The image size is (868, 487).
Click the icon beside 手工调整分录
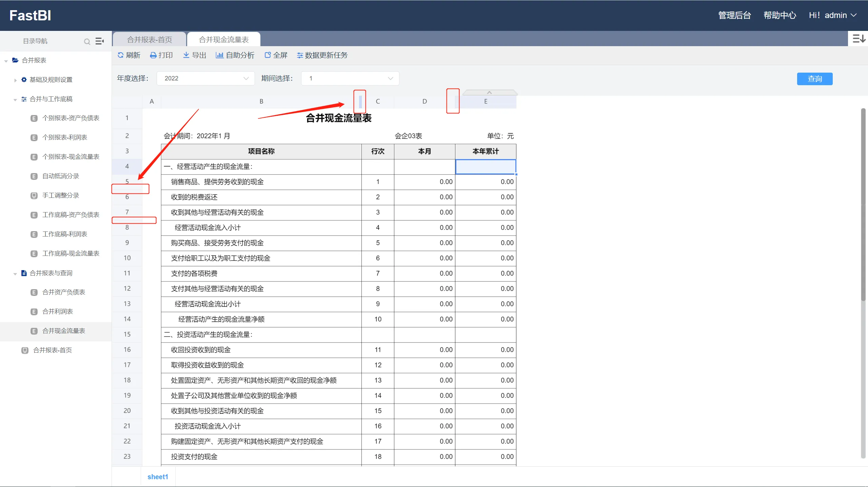point(34,195)
